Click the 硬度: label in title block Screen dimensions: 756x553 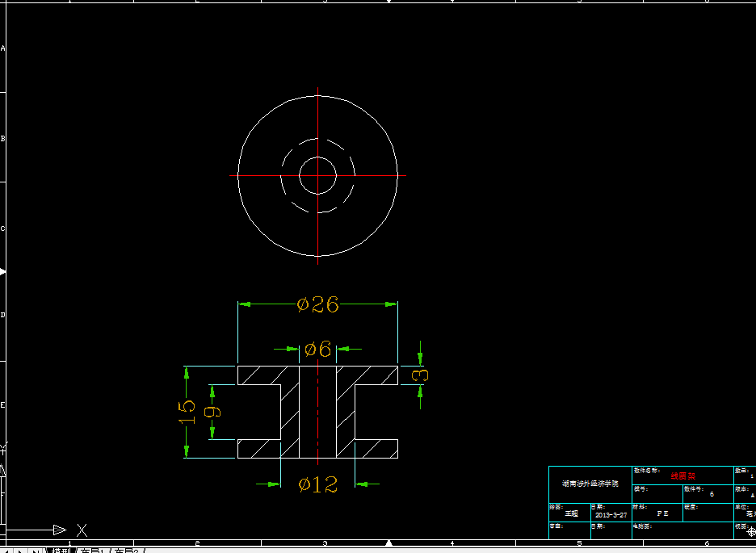tap(691, 507)
